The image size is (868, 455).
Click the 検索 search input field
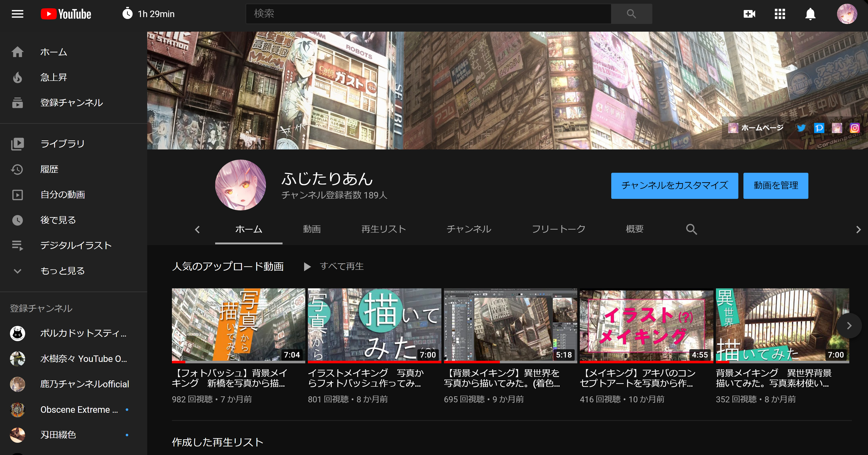pos(428,14)
